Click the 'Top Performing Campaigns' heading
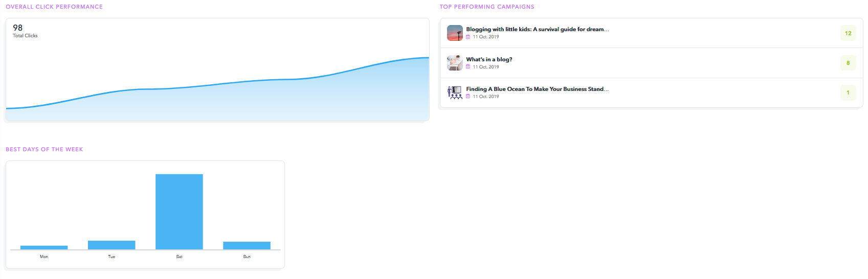 487,7
